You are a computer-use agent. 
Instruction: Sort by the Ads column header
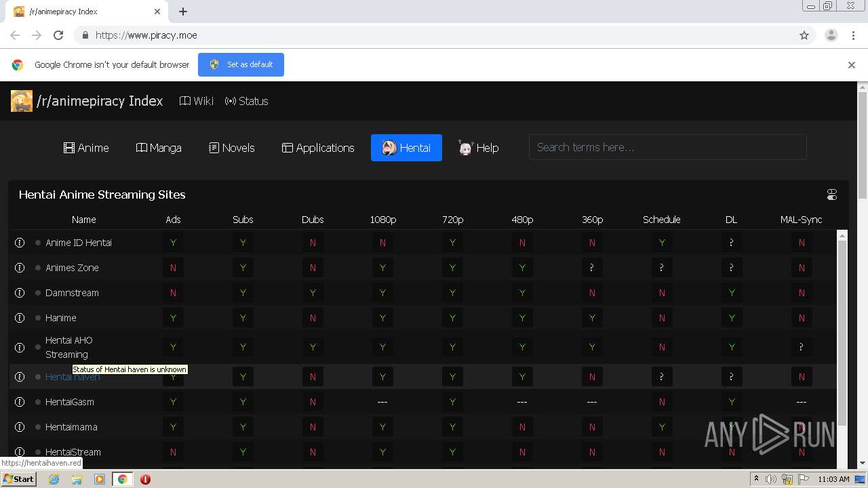point(173,220)
